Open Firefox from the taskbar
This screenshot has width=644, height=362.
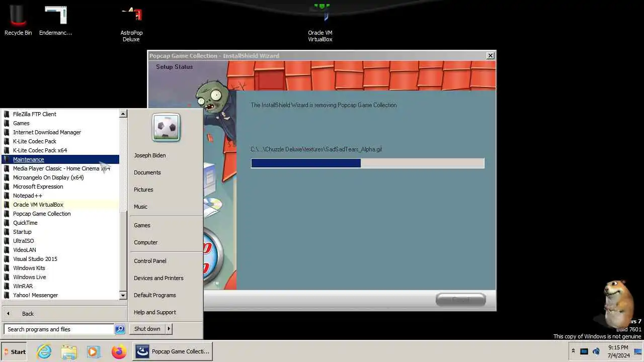119,351
